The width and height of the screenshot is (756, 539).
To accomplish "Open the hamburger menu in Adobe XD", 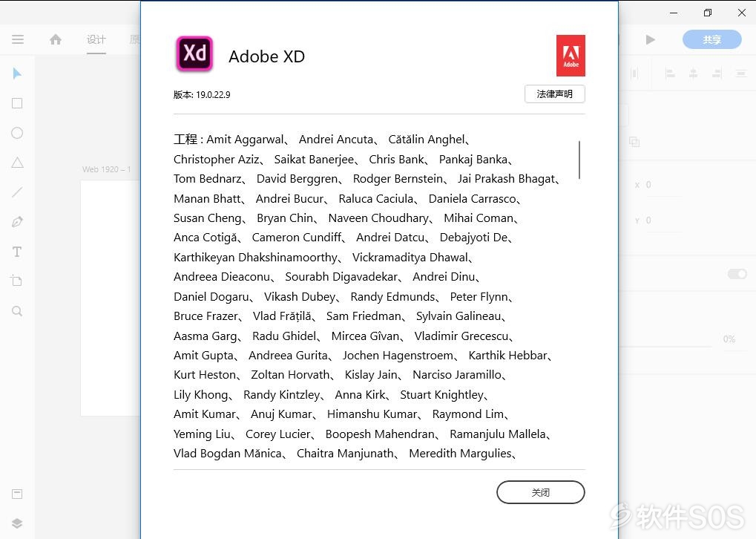I will click(18, 39).
